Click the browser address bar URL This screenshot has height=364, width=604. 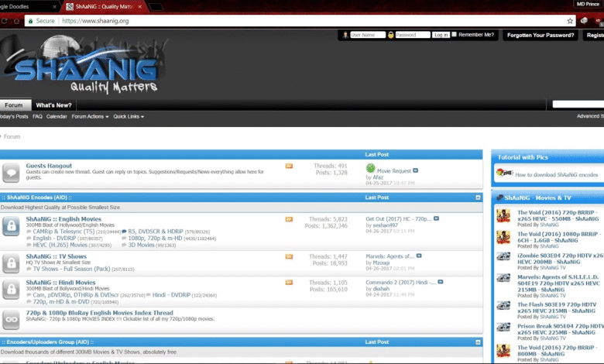click(95, 21)
